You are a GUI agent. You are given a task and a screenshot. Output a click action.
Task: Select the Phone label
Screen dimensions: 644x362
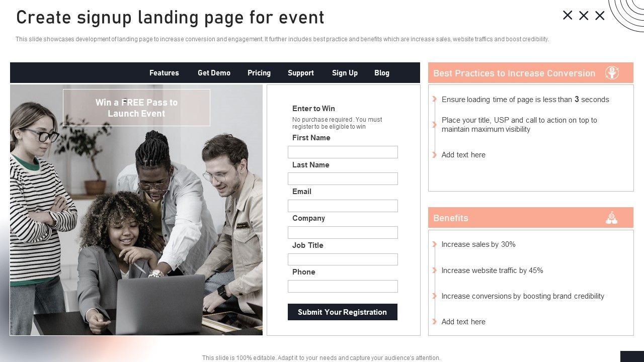tap(304, 272)
